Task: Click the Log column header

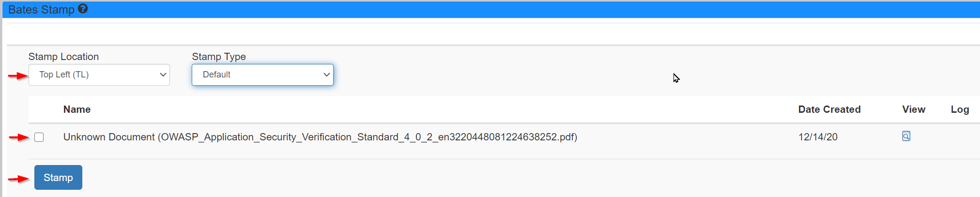Action: coord(960,109)
